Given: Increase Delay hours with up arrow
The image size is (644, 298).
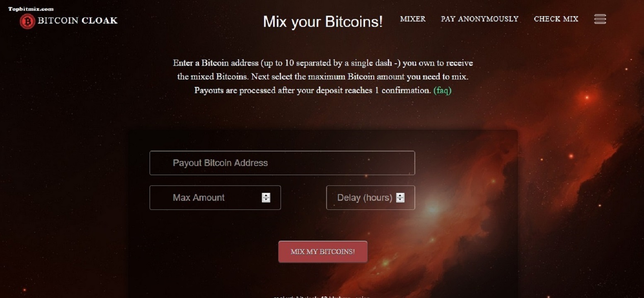Looking at the screenshot, I should point(400,195).
